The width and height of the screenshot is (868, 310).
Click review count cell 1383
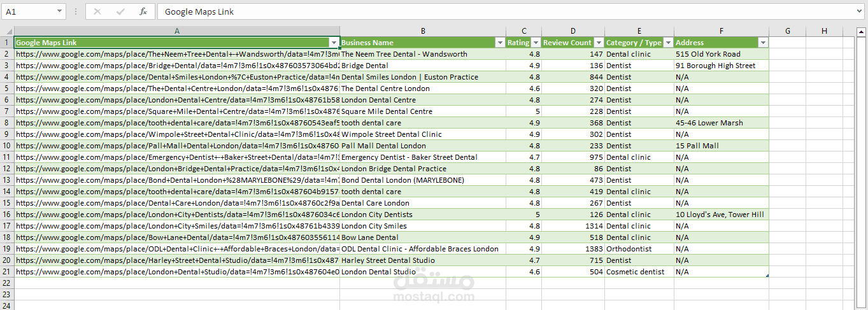[573, 249]
